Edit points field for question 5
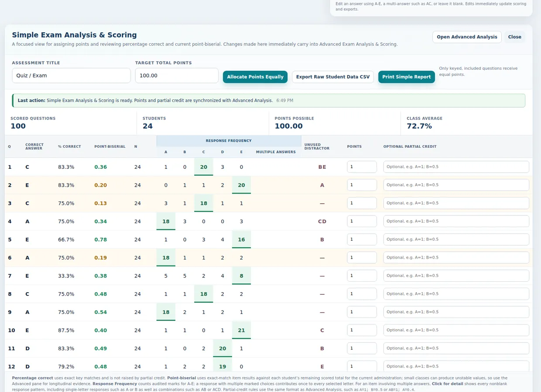541x392 pixels. pos(362,239)
